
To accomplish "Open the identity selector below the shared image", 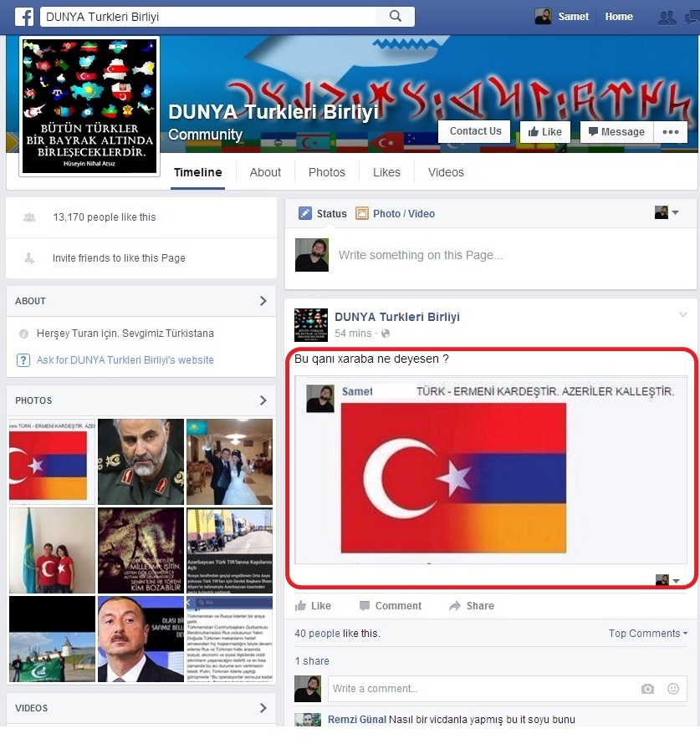I will coord(667,580).
